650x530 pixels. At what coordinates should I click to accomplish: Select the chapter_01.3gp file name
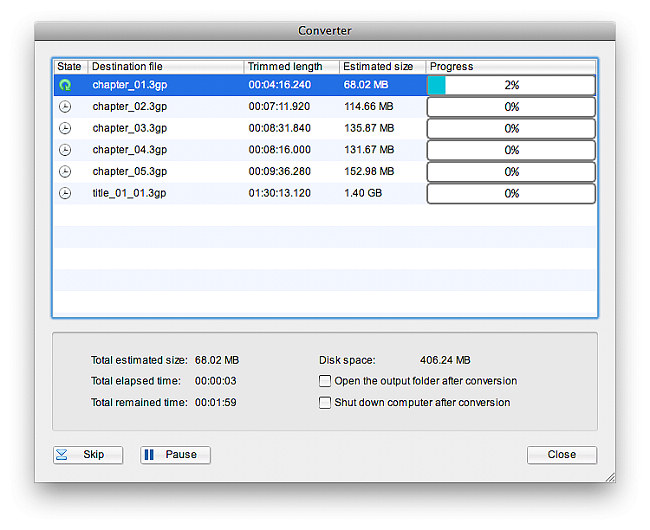pos(130,85)
